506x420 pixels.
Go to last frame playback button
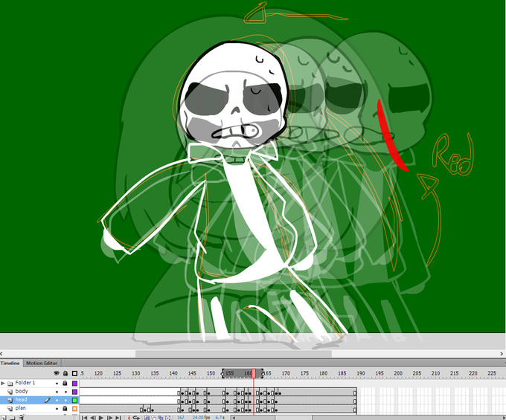click(x=118, y=418)
